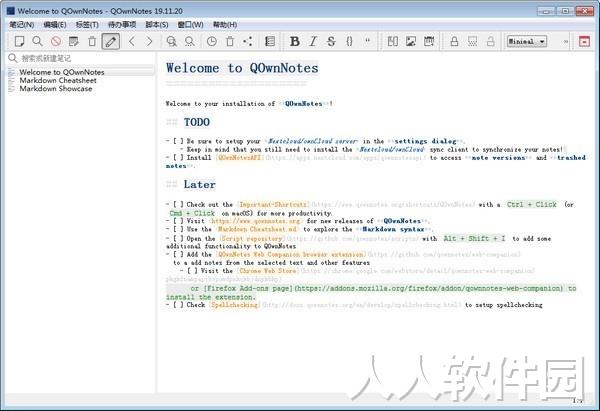Insert a code block with braces icon
Viewport: 600px width, 411px height.
pos(349,41)
